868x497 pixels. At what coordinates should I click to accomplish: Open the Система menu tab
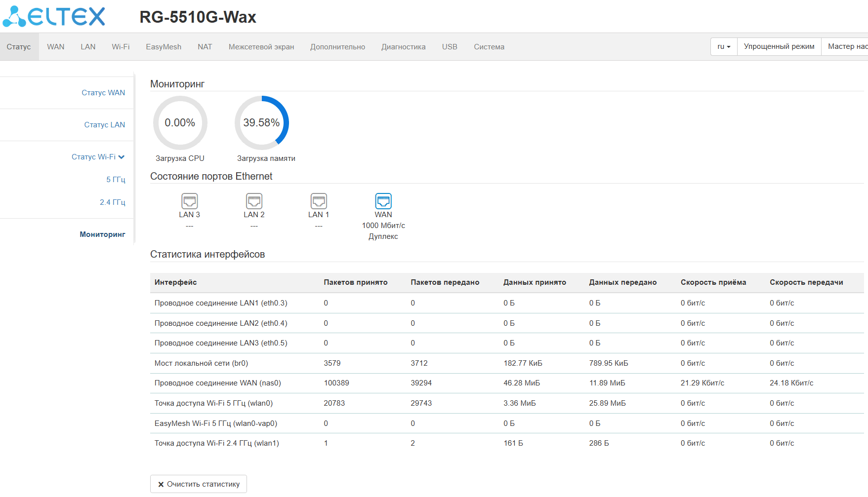[x=489, y=47]
